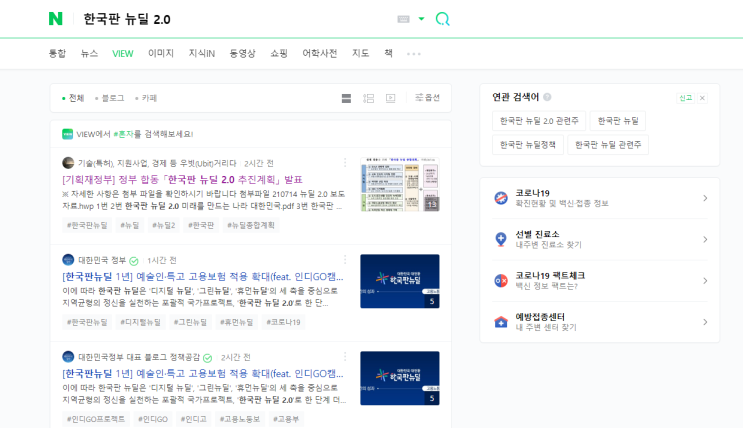Viewport: 743px width, 428px height.
Task: Click the #한국판뉴딜 tag under 기획재정부 post
Action: tap(87, 225)
